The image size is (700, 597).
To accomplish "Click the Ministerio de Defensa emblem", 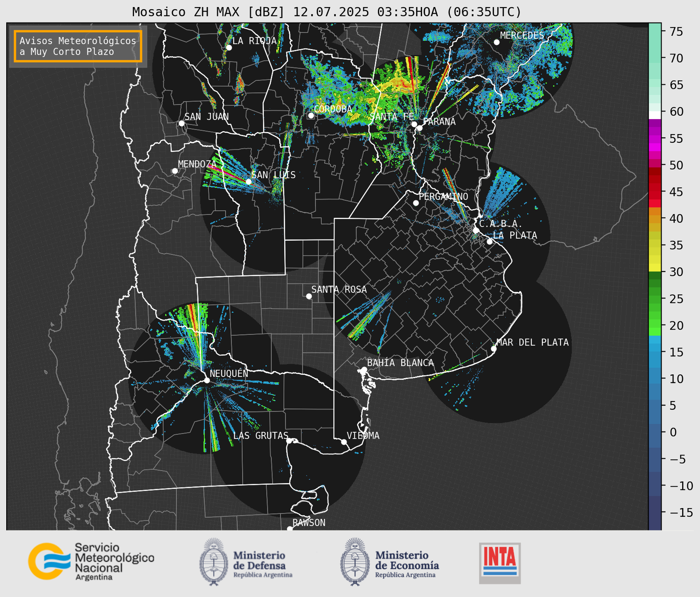I will pyautogui.click(x=214, y=562).
